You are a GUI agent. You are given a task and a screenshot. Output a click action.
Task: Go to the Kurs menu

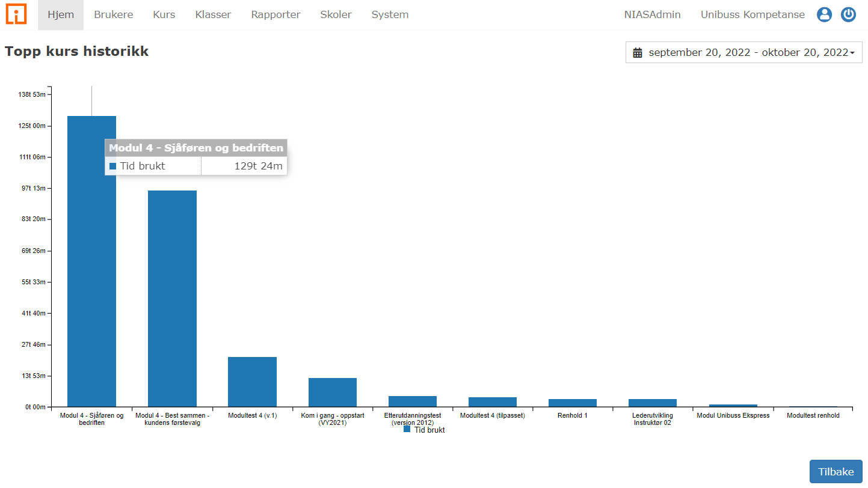pyautogui.click(x=164, y=15)
